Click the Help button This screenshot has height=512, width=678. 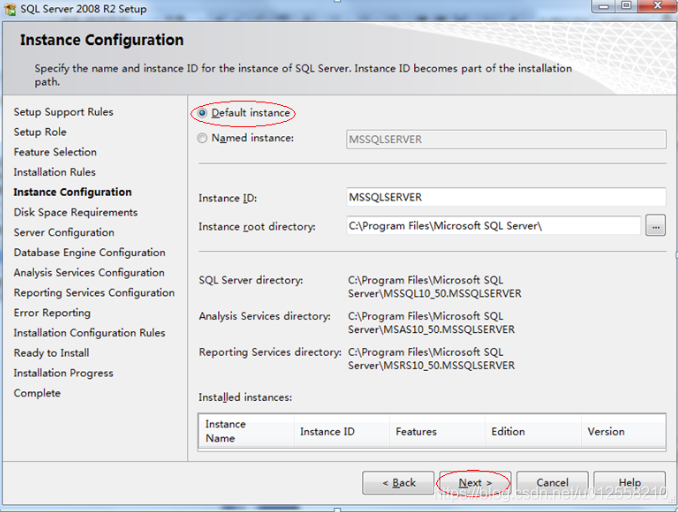(x=629, y=483)
